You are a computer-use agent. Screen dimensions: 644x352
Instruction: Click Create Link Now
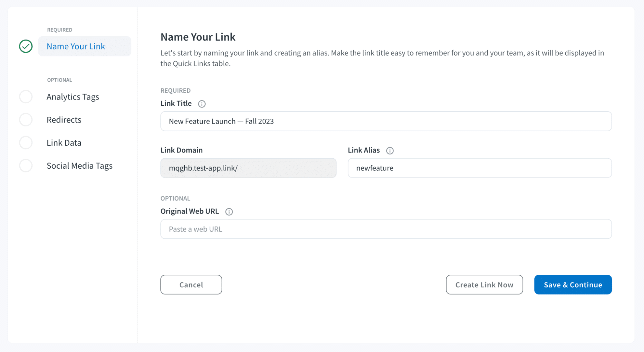[x=484, y=284]
